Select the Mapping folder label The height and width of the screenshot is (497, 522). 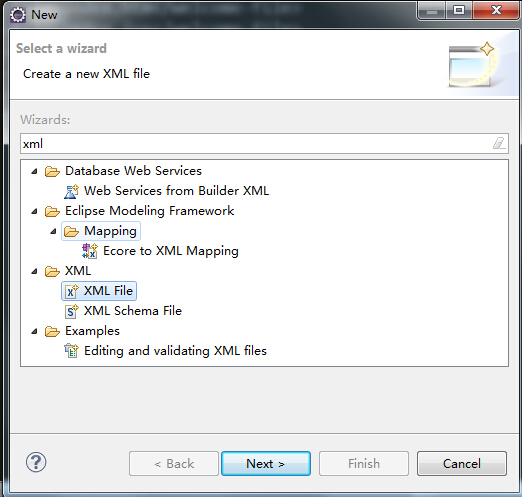tap(110, 231)
